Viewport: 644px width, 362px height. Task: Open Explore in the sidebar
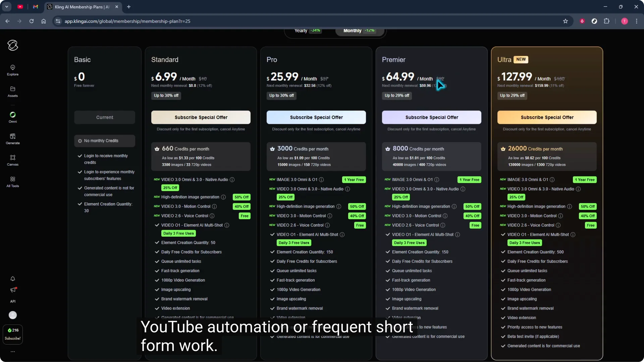(x=13, y=70)
